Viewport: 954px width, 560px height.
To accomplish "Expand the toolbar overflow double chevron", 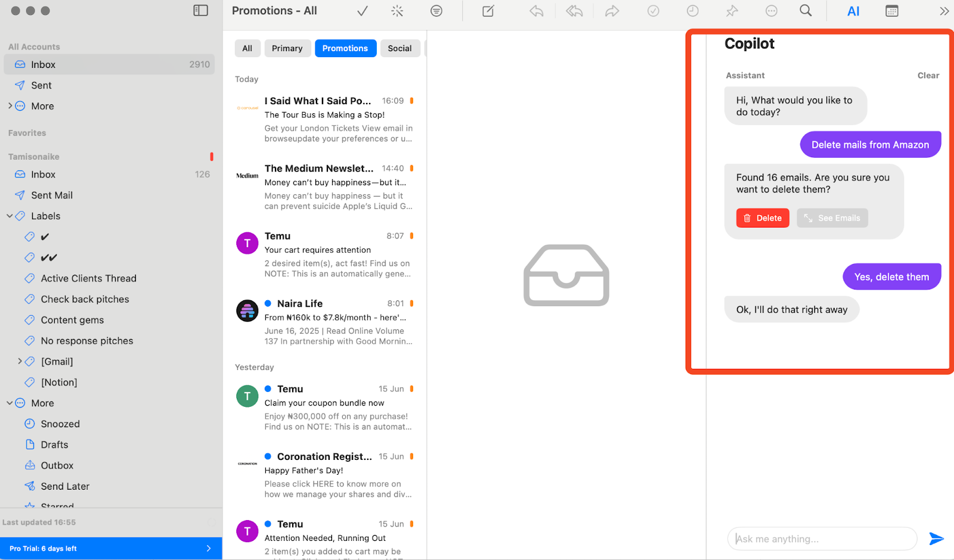I will (944, 11).
